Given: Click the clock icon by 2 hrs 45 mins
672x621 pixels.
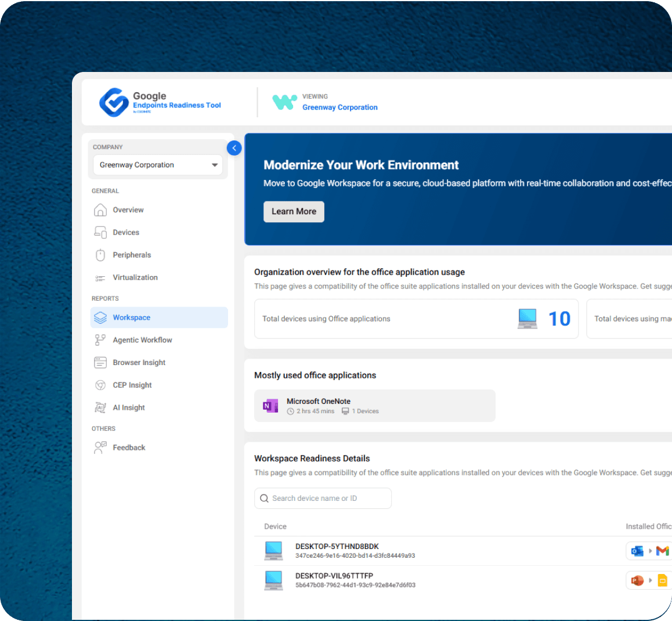Looking at the screenshot, I should coord(291,411).
